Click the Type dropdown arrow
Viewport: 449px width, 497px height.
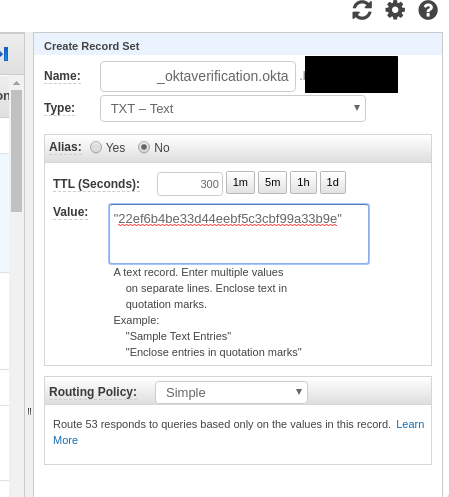[x=357, y=108]
